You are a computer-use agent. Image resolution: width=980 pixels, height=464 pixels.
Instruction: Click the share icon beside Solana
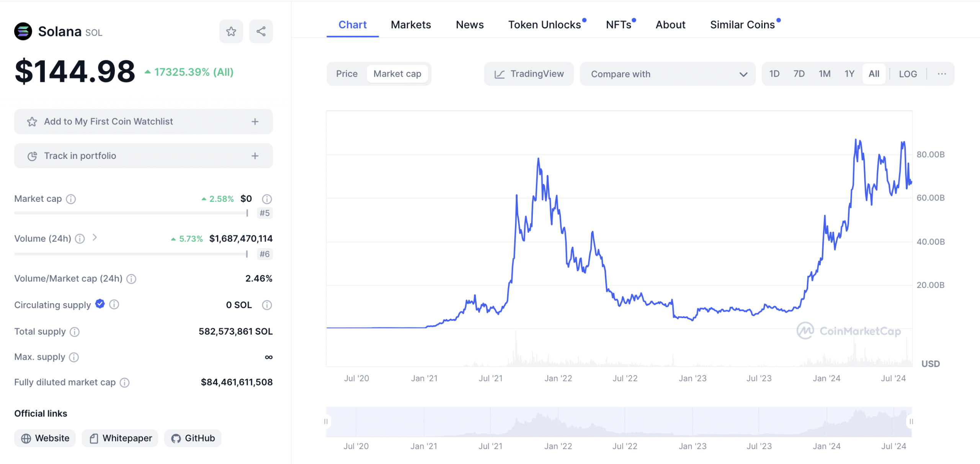[261, 31]
